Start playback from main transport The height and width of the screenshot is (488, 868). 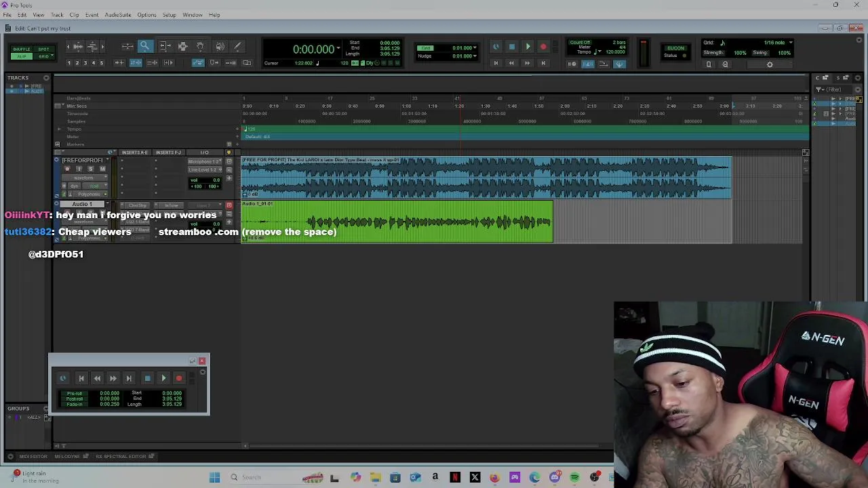[x=528, y=47]
